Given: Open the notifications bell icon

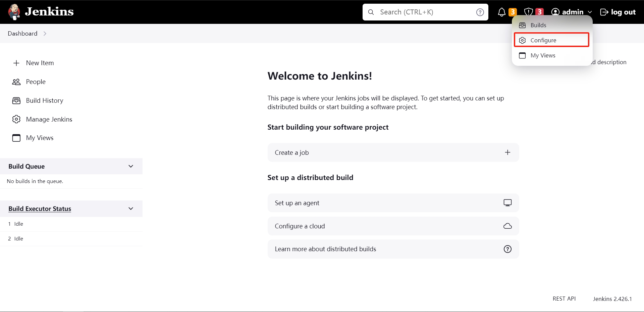Looking at the screenshot, I should click(x=501, y=12).
